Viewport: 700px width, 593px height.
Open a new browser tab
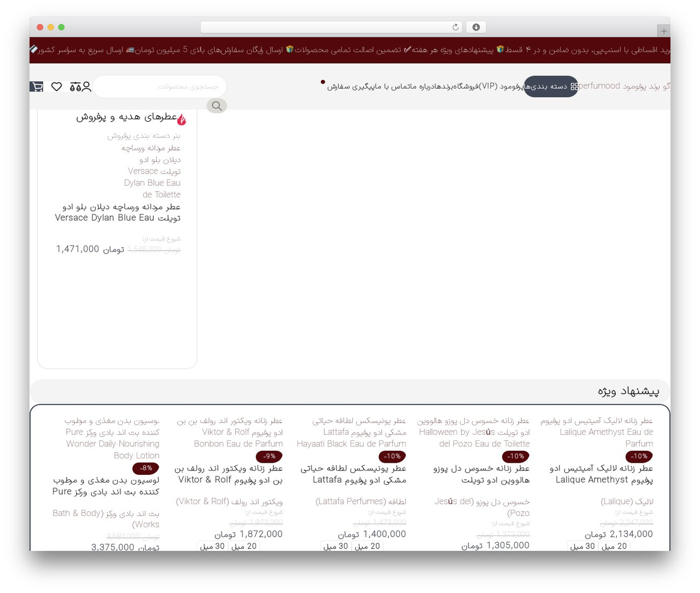663,31
